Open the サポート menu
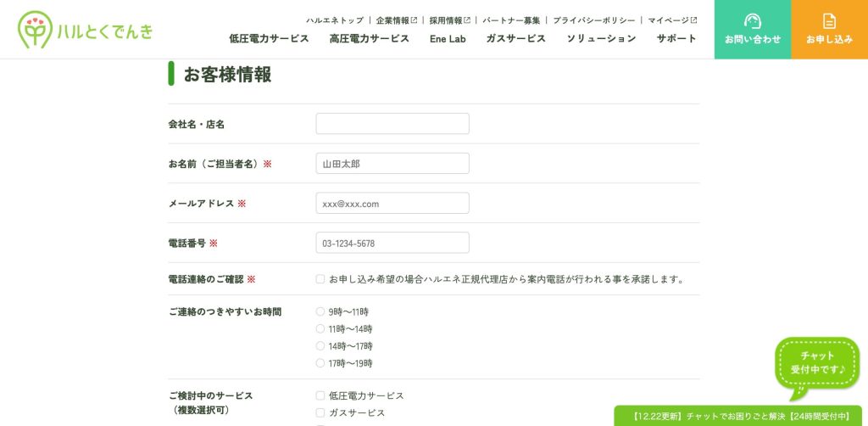Viewport: 868px width, 426px height. tap(676, 38)
